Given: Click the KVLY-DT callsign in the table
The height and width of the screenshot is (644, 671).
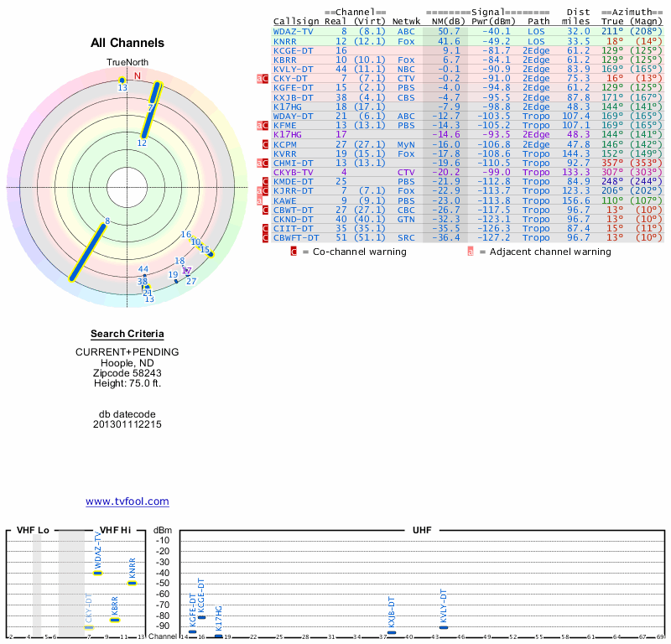Looking at the screenshot, I should tap(294, 69).
